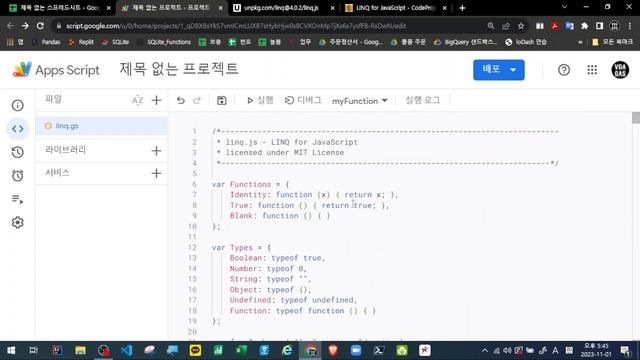Image resolution: width=640 pixels, height=360 pixels.
Task: Run the script with 실행 button
Action: coord(260,100)
